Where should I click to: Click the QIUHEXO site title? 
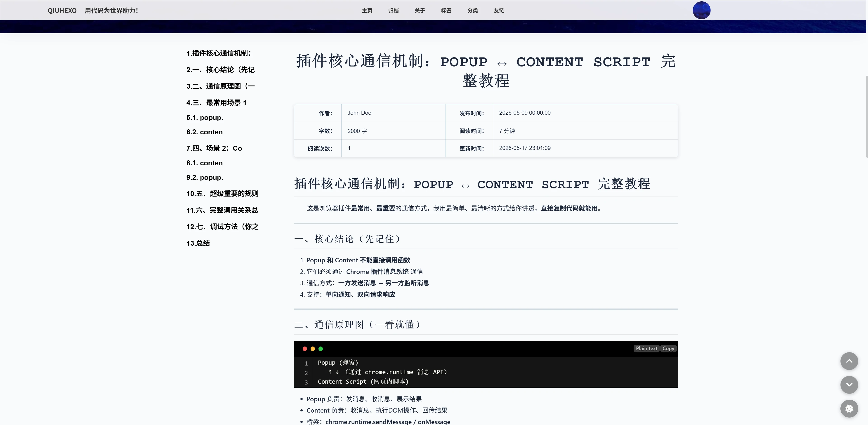[x=62, y=10]
